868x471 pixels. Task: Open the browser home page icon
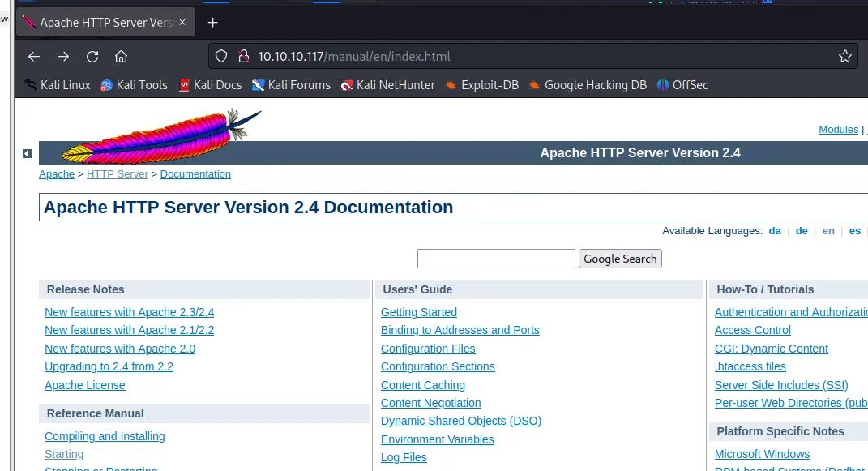(x=122, y=57)
